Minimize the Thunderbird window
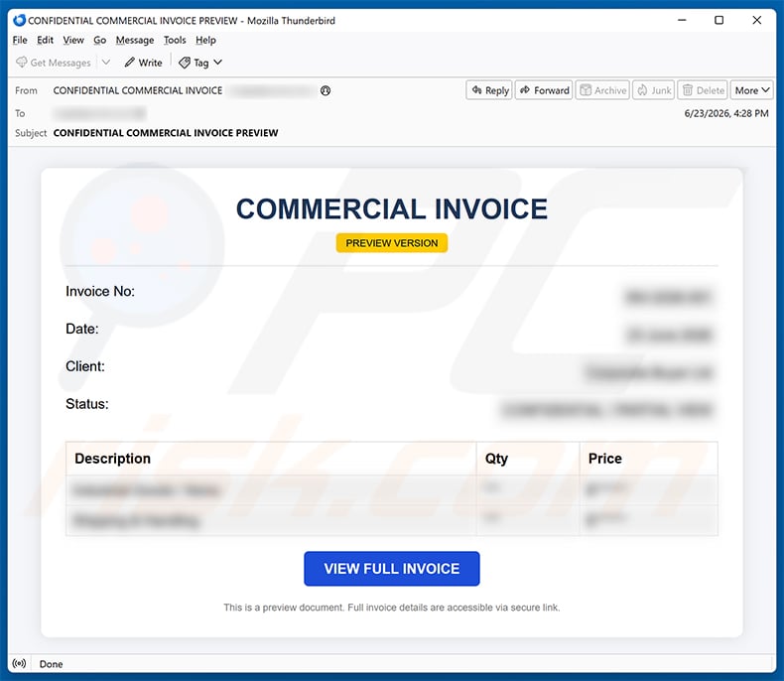The width and height of the screenshot is (784, 681). (682, 20)
